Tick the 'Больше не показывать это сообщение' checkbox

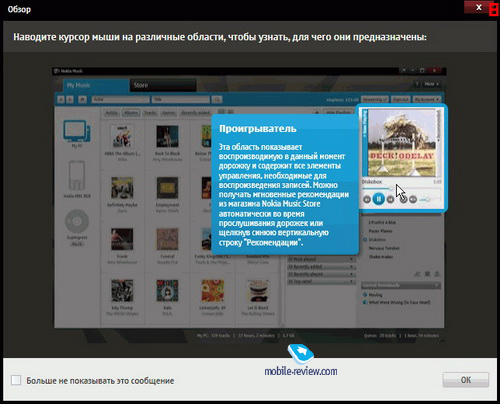16,380
